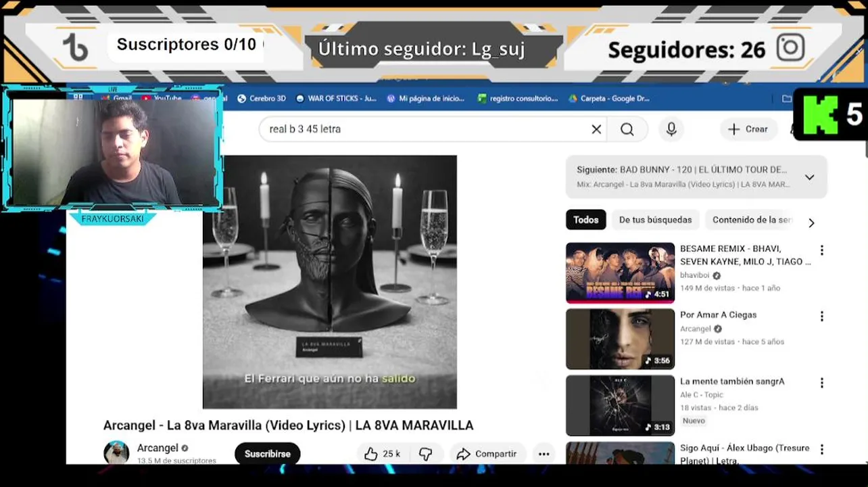868x487 pixels.
Task: Click the Trovo-style logo in overlay
Action: click(75, 47)
